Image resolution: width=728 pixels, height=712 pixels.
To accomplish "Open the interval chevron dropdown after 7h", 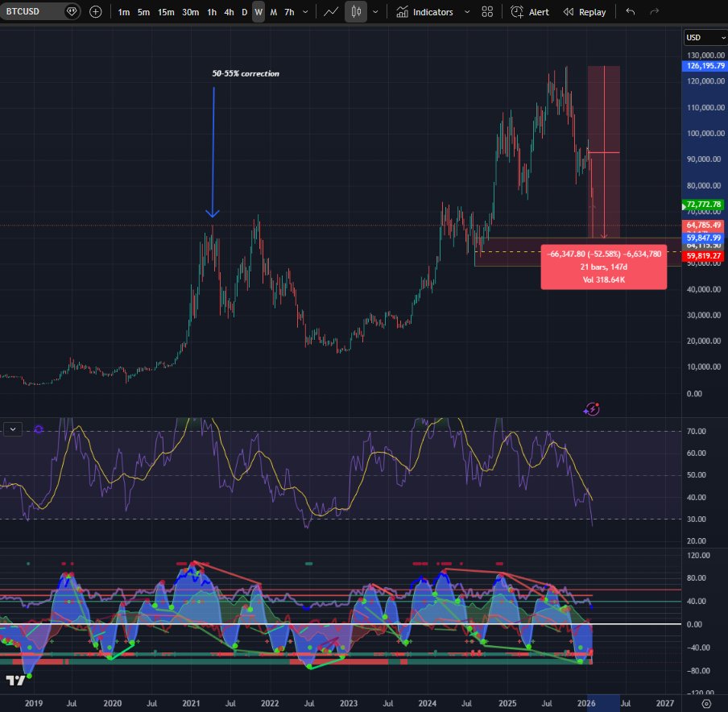I will click(x=306, y=11).
